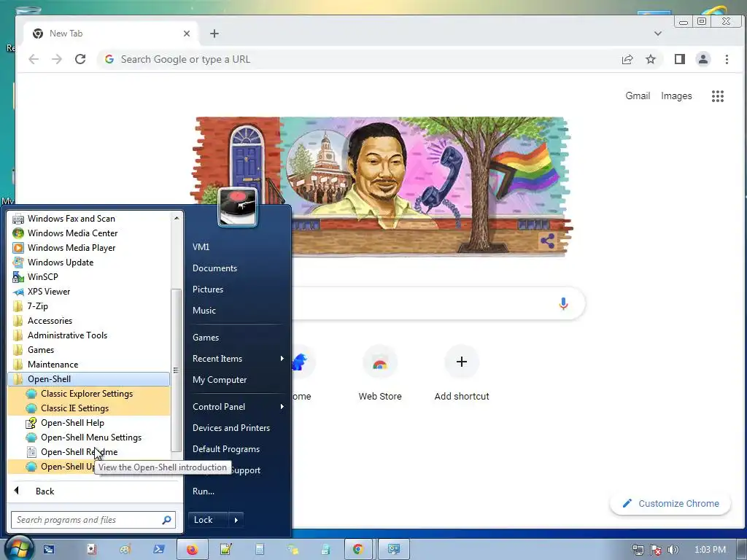This screenshot has width=747, height=560.
Task: Start voice search with the microphone icon
Action: coord(563,303)
